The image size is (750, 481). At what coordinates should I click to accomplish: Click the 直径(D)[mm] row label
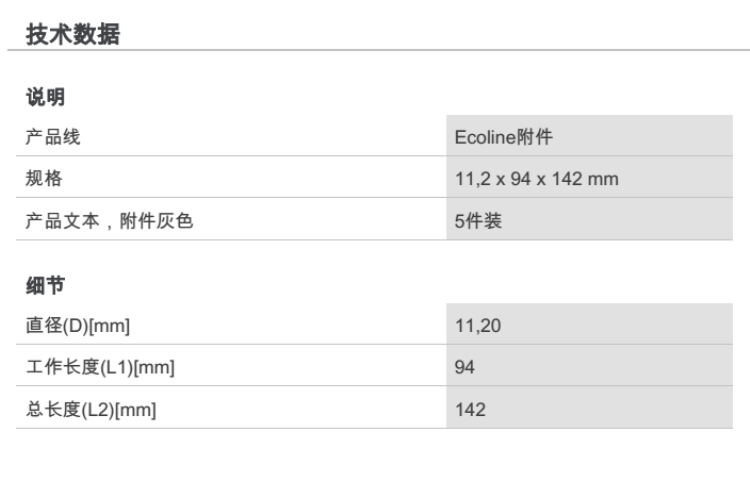click(78, 326)
